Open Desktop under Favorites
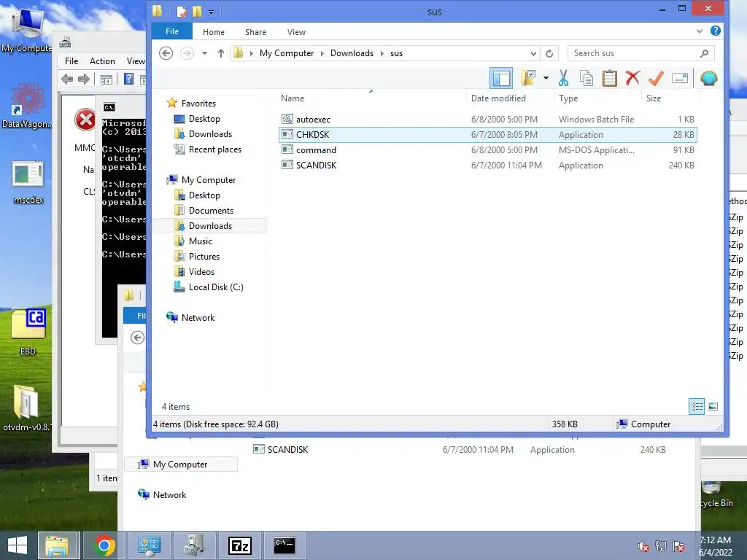Screen dimensions: 747x560 197,119
